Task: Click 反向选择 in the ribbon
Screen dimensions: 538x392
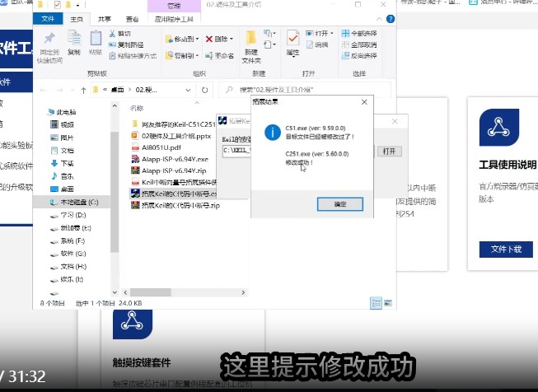Action: 359,55
